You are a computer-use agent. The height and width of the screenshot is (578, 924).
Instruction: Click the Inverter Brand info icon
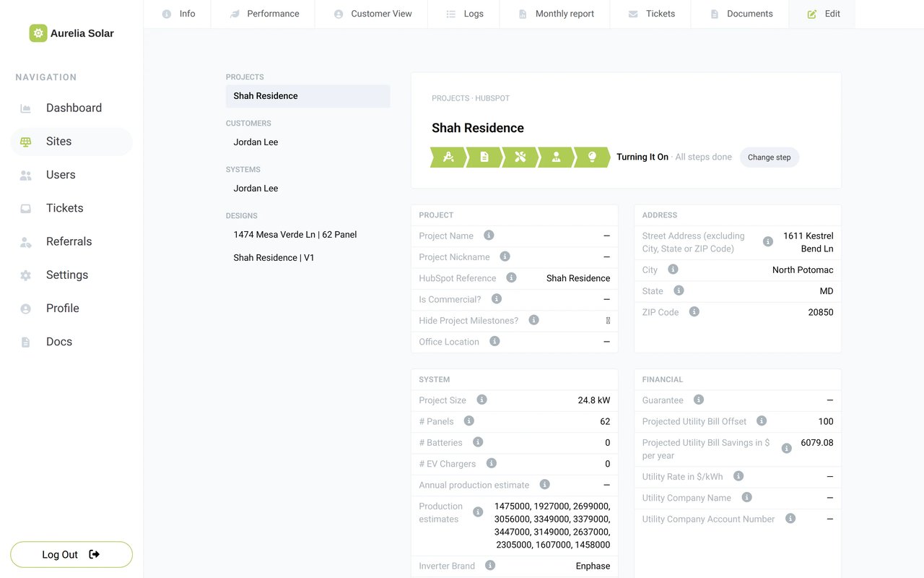(490, 566)
